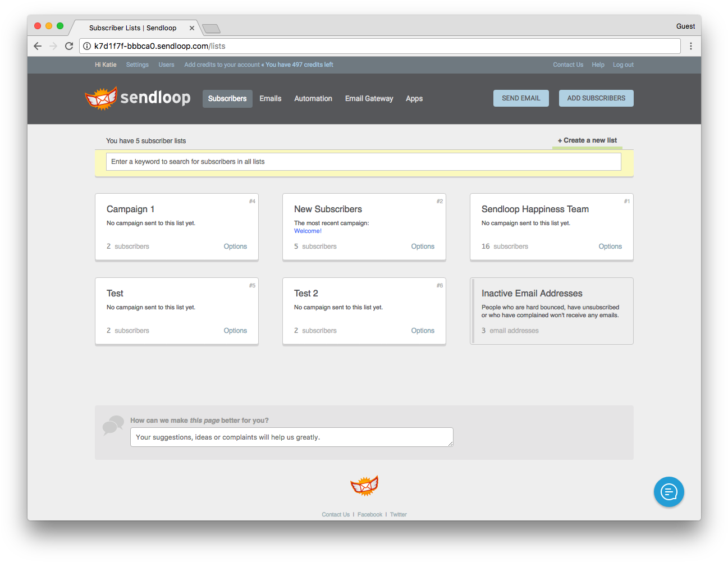Open the Email Gateway tab

369,98
